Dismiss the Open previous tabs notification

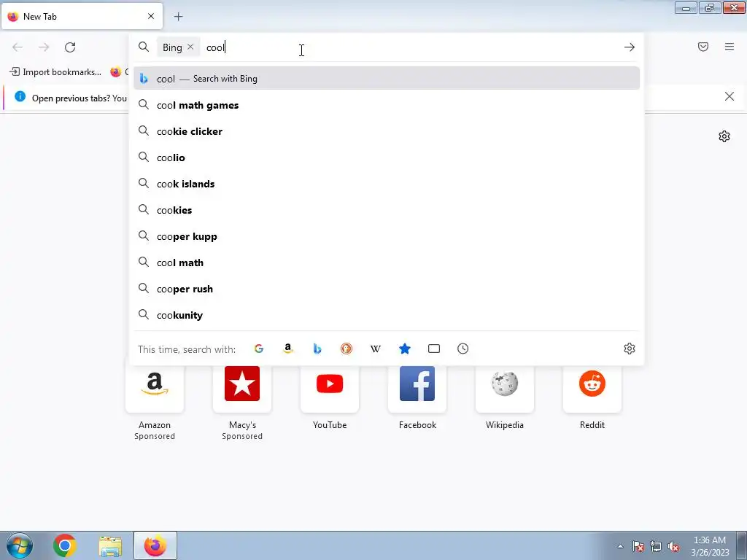[729, 97]
